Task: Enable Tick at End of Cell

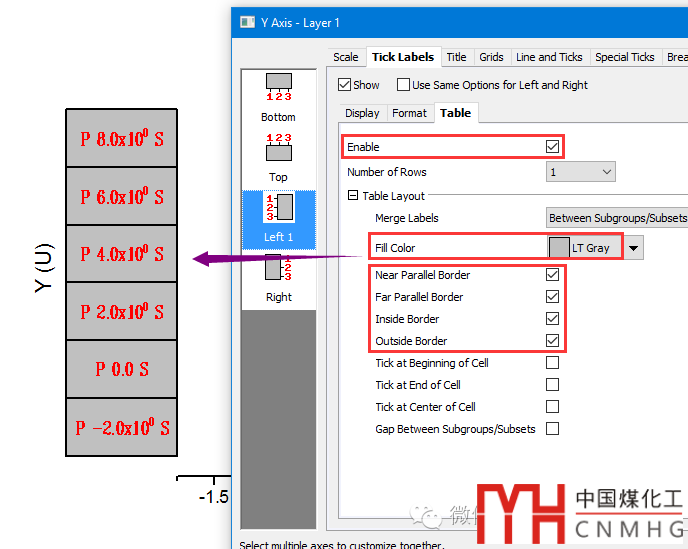Action: click(552, 384)
